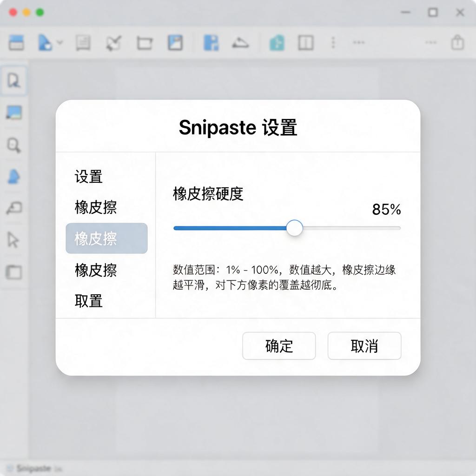The image size is (476, 476).
Task: Select the arrow pointer tool in left sidebar
Action: [13, 240]
